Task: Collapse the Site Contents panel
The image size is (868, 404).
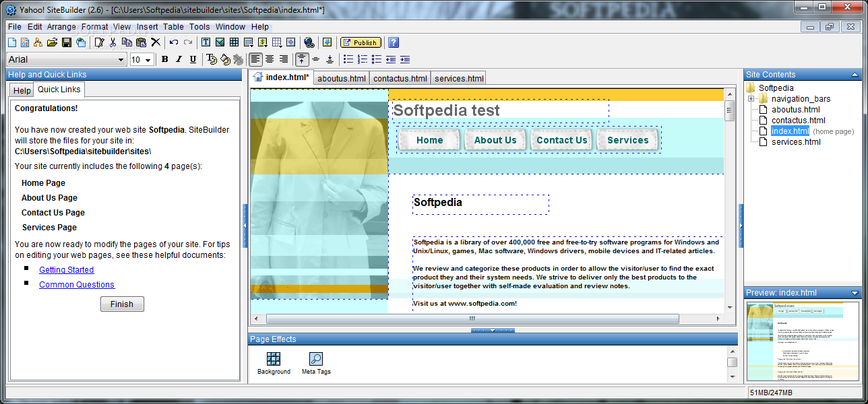Action: (x=855, y=75)
